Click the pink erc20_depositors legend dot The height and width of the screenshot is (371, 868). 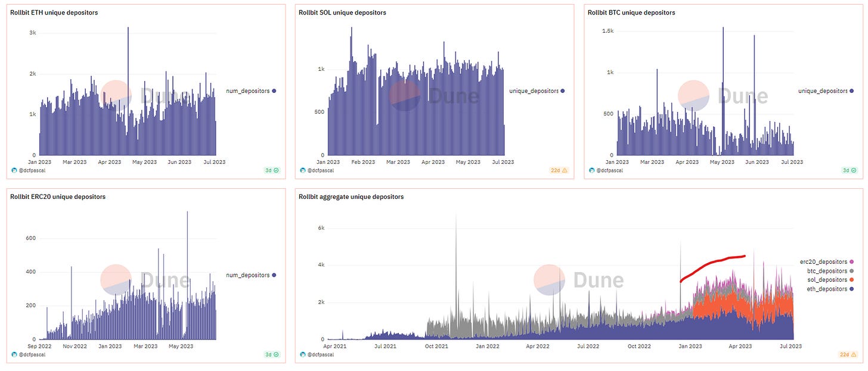click(851, 261)
